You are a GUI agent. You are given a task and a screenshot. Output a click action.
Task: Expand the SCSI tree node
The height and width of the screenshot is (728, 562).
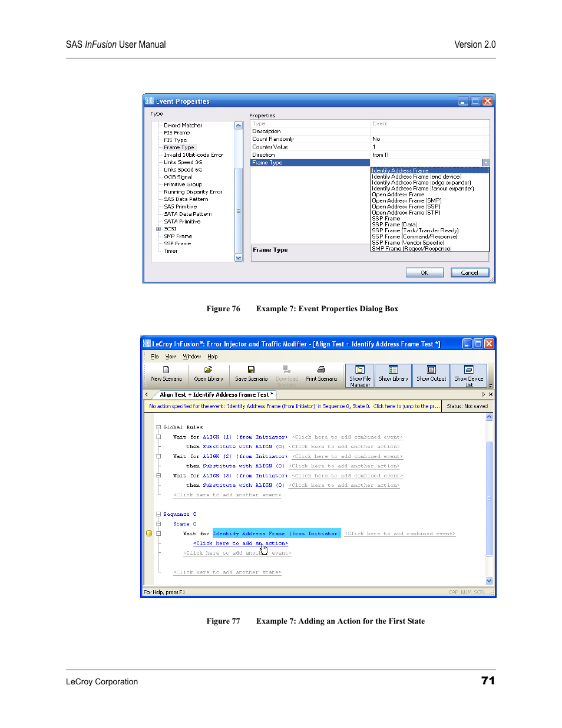[158, 229]
